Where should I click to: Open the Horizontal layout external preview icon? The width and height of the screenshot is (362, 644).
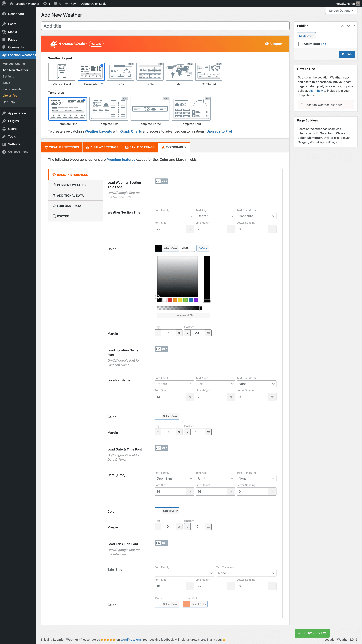coord(101,84)
